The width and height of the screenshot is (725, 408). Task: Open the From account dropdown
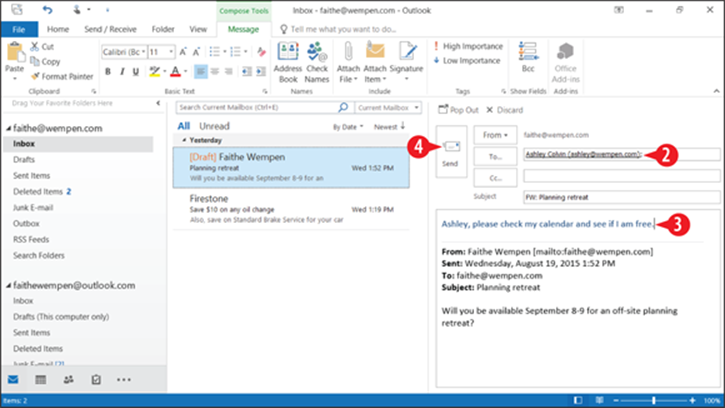point(495,135)
